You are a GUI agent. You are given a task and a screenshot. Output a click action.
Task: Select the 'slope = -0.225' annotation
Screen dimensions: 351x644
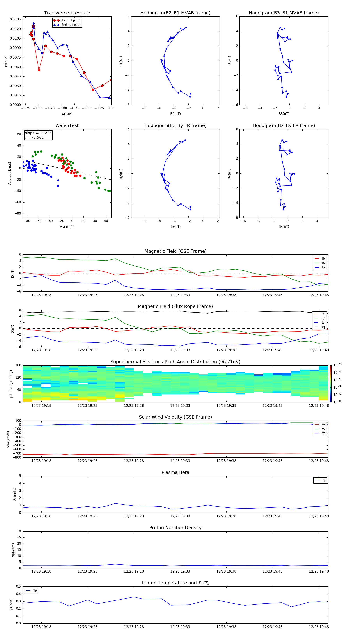(x=38, y=133)
